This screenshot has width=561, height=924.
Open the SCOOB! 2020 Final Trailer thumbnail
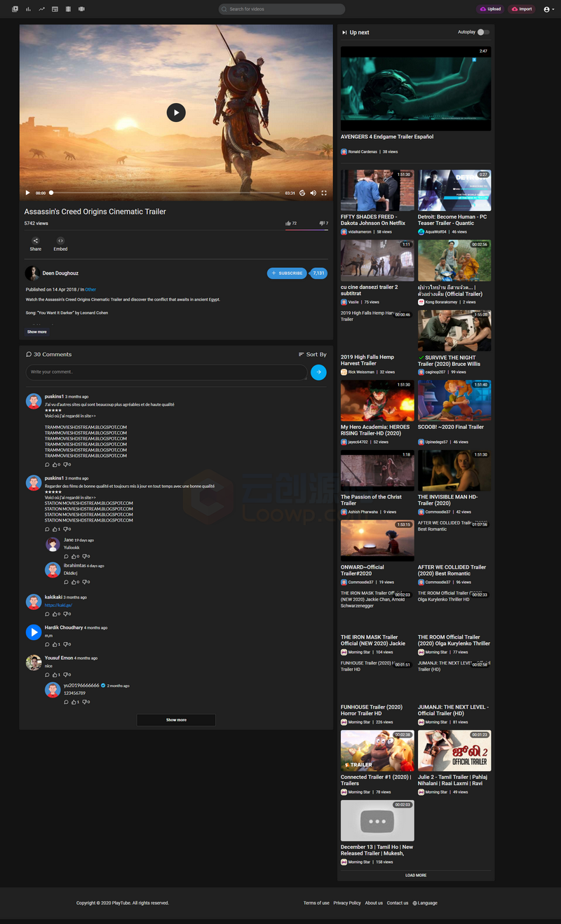pos(454,401)
